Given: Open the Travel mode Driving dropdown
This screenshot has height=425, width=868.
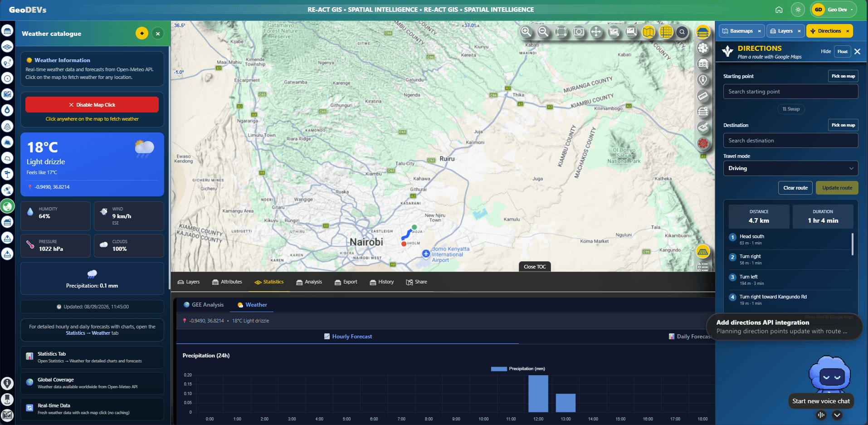Looking at the screenshot, I should click(x=790, y=168).
